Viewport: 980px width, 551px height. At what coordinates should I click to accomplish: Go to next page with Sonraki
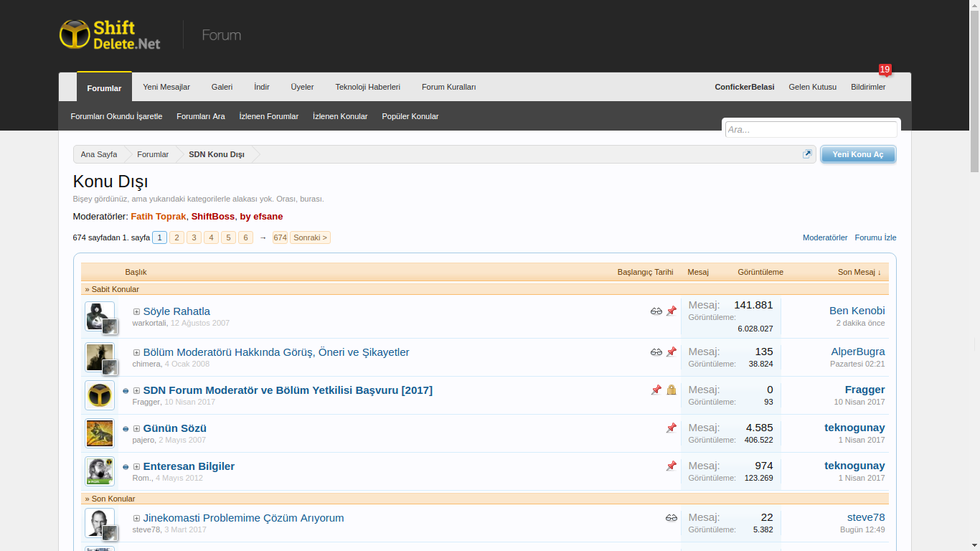[x=310, y=237]
